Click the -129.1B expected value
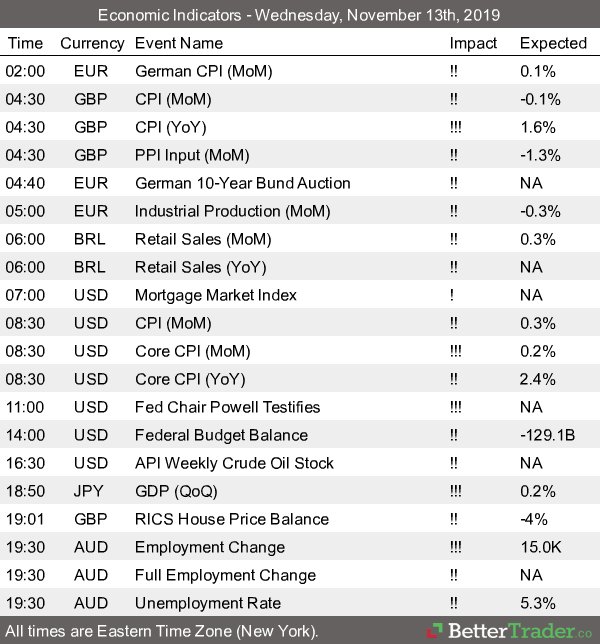The width and height of the screenshot is (600, 644). (547, 435)
